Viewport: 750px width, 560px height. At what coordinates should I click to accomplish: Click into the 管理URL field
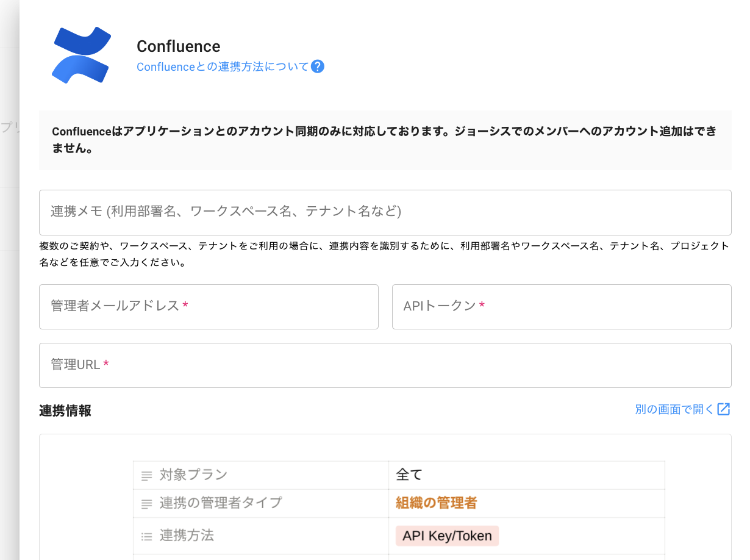click(x=385, y=365)
